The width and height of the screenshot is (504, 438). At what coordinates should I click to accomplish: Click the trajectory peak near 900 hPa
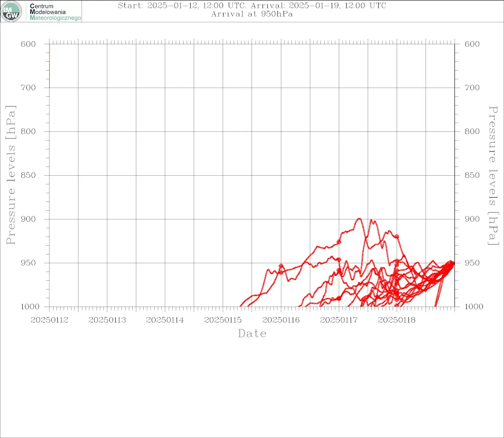pyautogui.click(x=359, y=219)
